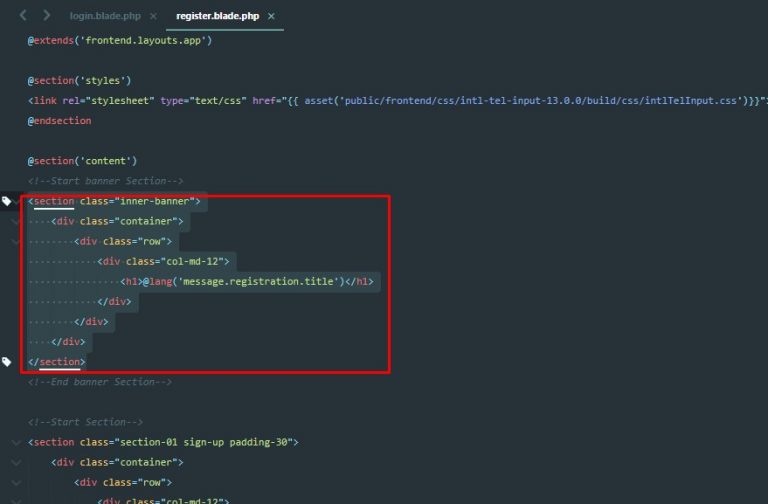The image size is (768, 504).
Task: Collapse the section-01 sign-up section fold arrow
Action: [15, 442]
